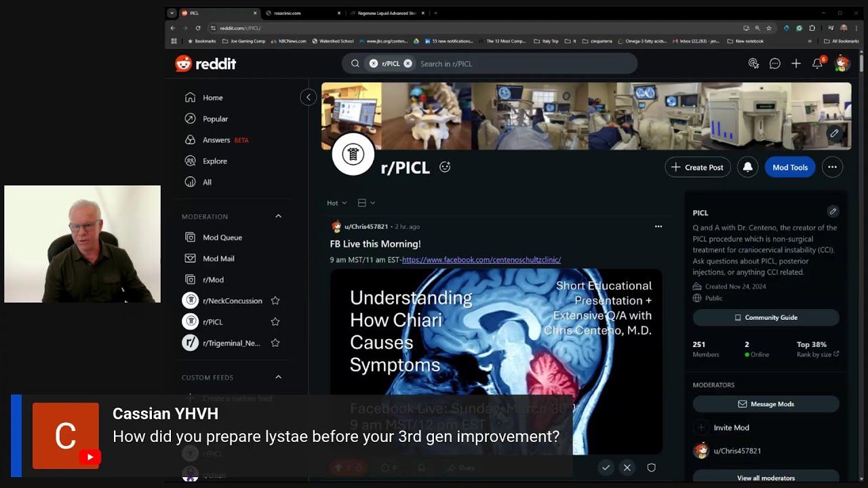Toggle favorite star for r/PICL
This screenshot has width=868, height=488.
(275, 321)
